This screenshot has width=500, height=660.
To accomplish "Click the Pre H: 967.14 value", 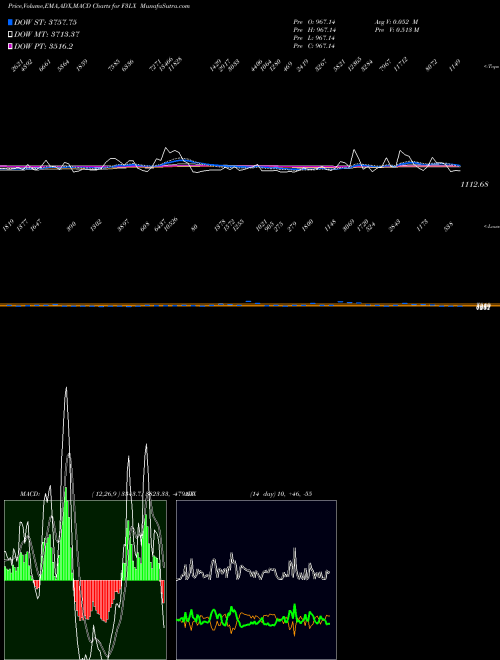I will [314, 30].
